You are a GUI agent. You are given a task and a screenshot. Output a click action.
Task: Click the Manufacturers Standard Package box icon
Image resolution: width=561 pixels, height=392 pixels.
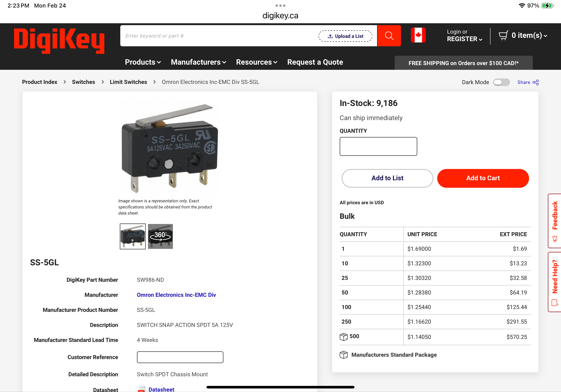343,355
